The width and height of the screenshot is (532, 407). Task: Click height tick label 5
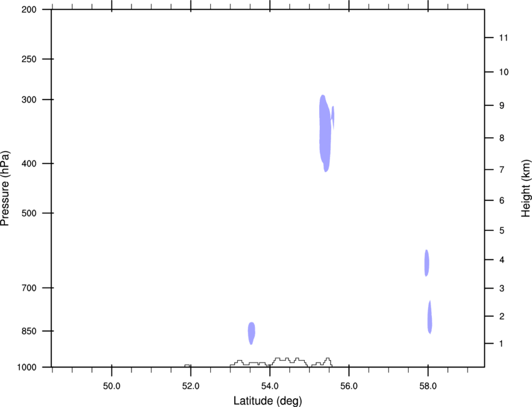click(x=502, y=231)
